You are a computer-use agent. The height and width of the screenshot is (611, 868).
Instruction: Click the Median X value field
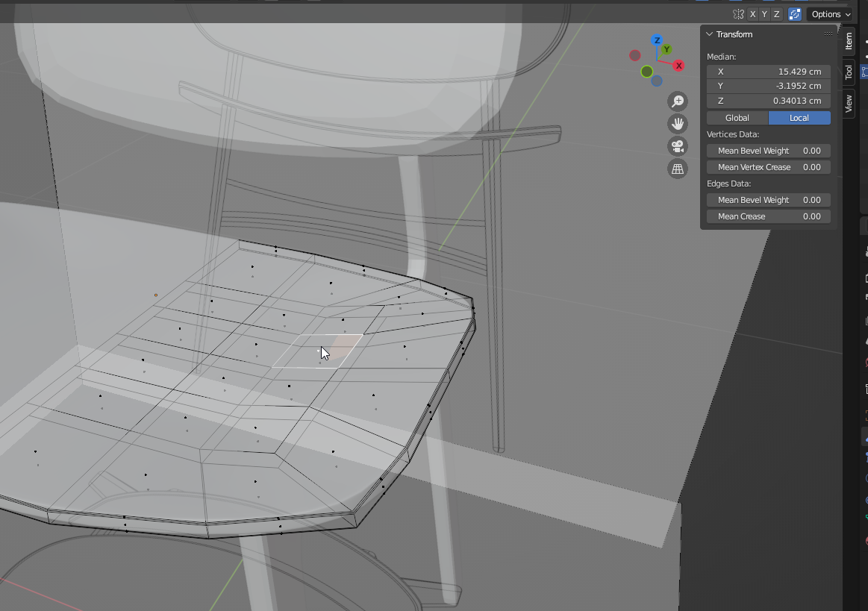(x=768, y=72)
